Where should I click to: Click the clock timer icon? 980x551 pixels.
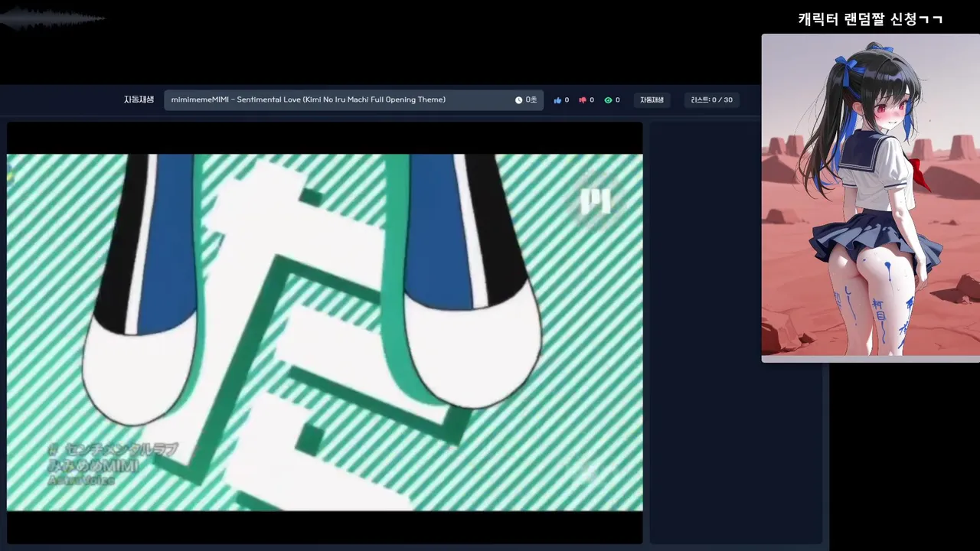(x=518, y=100)
